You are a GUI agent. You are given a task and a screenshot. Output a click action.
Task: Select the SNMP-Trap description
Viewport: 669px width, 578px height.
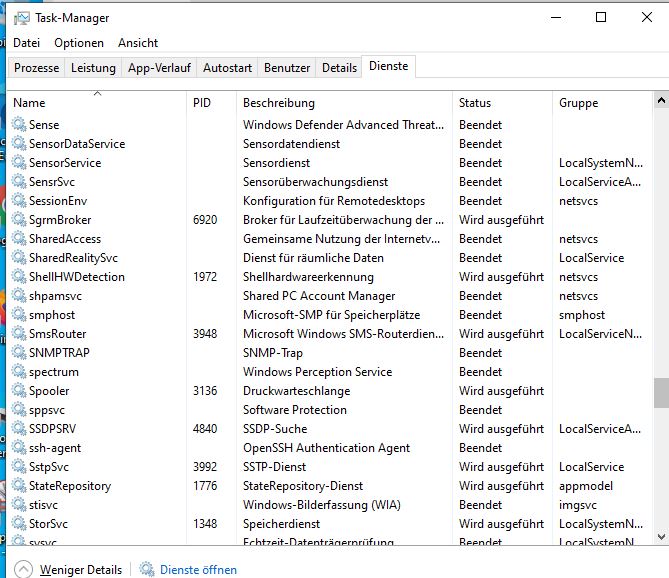click(273, 353)
